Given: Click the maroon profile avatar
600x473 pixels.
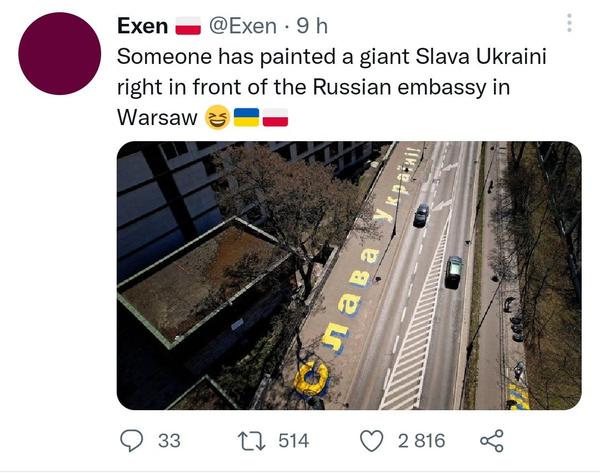Looking at the screenshot, I should [59, 53].
